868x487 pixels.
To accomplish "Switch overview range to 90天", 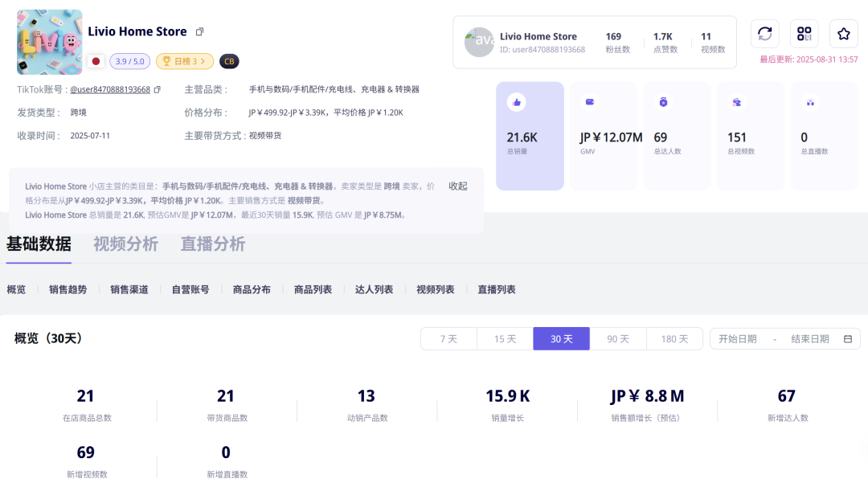I will tap(618, 339).
